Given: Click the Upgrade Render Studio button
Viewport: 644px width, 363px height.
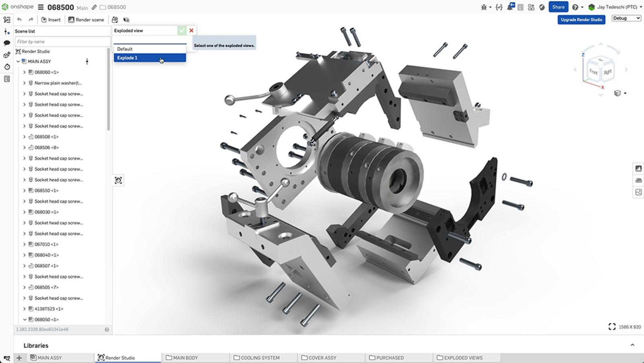Looking at the screenshot, I should point(581,19).
